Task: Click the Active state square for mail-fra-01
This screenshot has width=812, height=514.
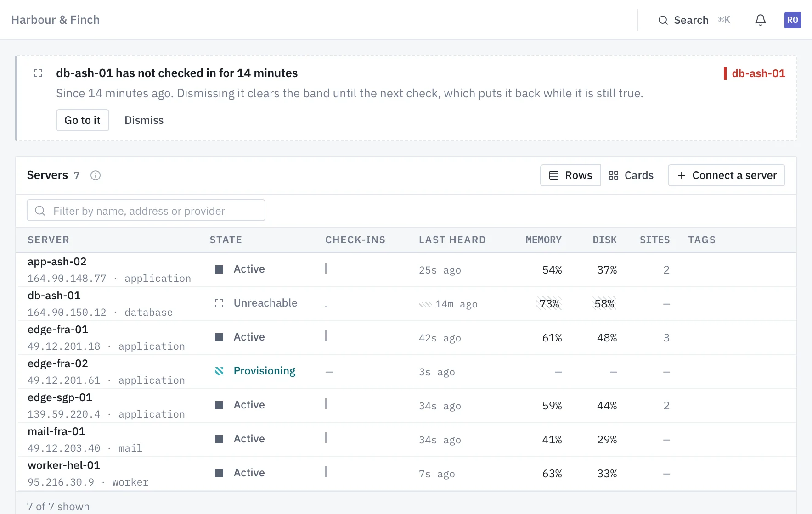Action: click(219, 439)
